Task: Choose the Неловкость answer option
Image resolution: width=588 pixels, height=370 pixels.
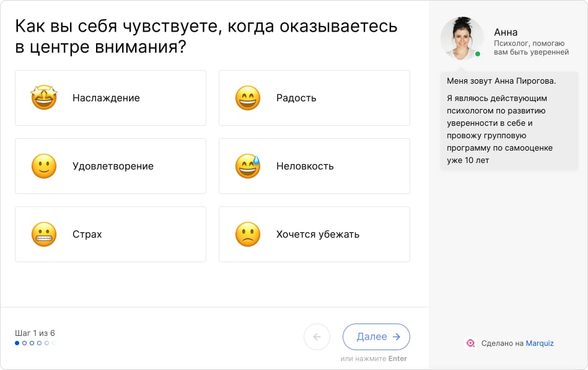Action: coord(314,166)
